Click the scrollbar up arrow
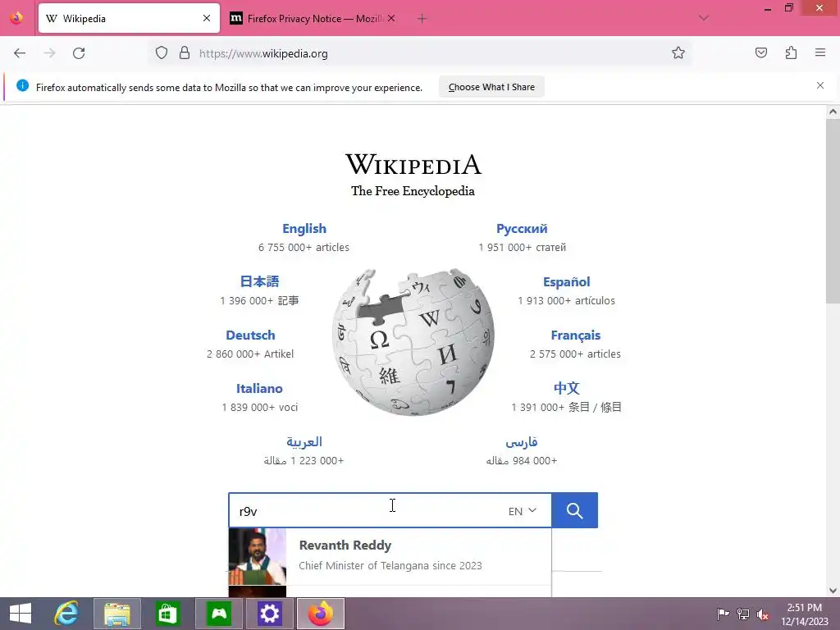 click(833, 112)
